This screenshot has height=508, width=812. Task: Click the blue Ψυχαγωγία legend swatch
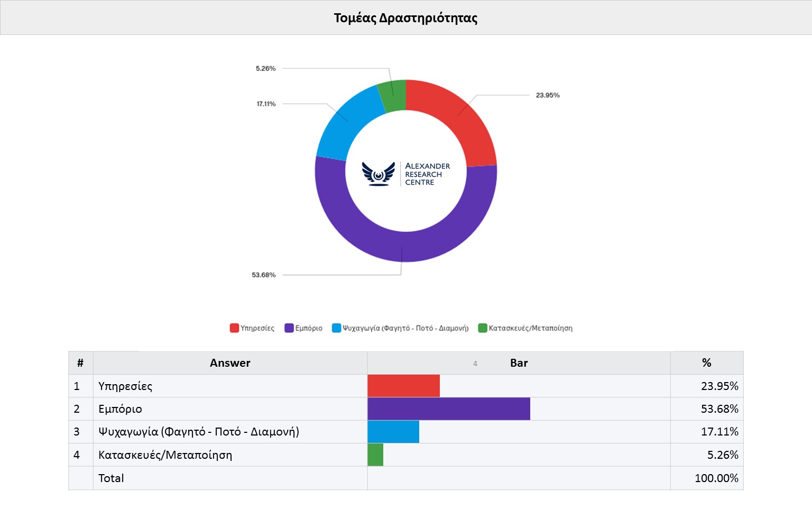click(x=336, y=328)
